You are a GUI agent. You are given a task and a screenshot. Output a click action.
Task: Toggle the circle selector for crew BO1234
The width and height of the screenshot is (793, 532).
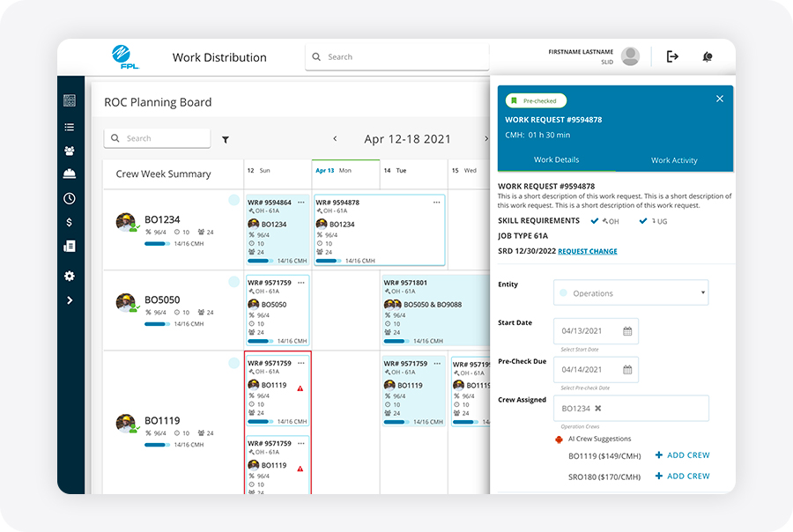coord(233,200)
